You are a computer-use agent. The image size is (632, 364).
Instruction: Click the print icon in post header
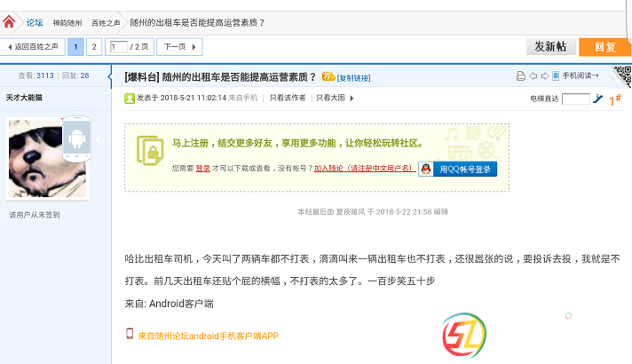pos(520,76)
